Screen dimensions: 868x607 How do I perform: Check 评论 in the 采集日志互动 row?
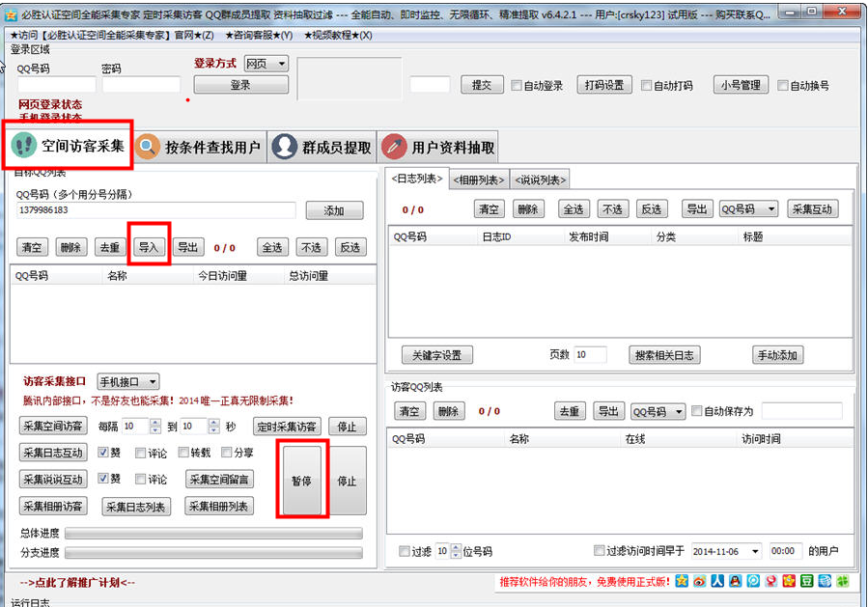click(141, 453)
